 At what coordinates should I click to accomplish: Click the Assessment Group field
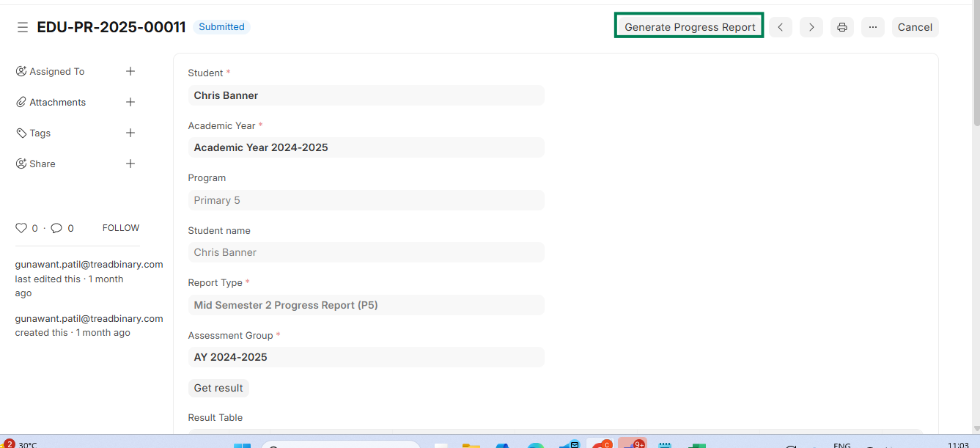tap(366, 357)
